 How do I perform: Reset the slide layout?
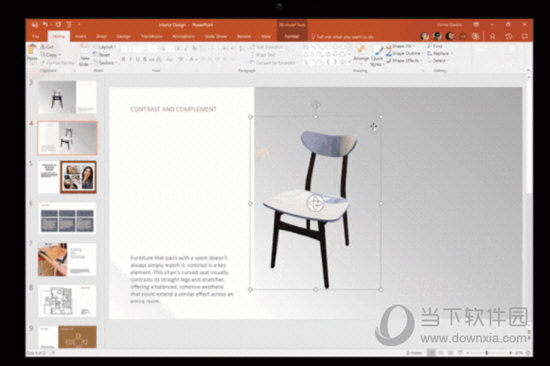click(x=102, y=55)
